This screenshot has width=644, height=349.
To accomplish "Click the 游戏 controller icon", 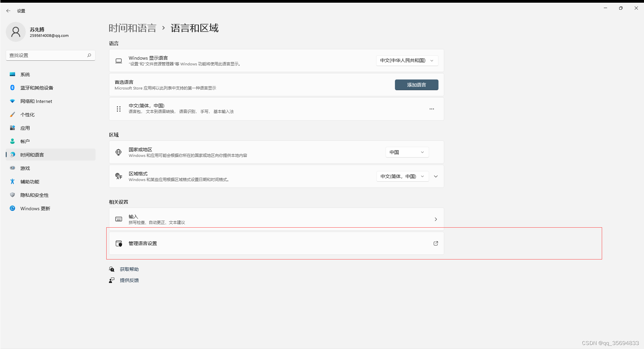I will pos(12,168).
